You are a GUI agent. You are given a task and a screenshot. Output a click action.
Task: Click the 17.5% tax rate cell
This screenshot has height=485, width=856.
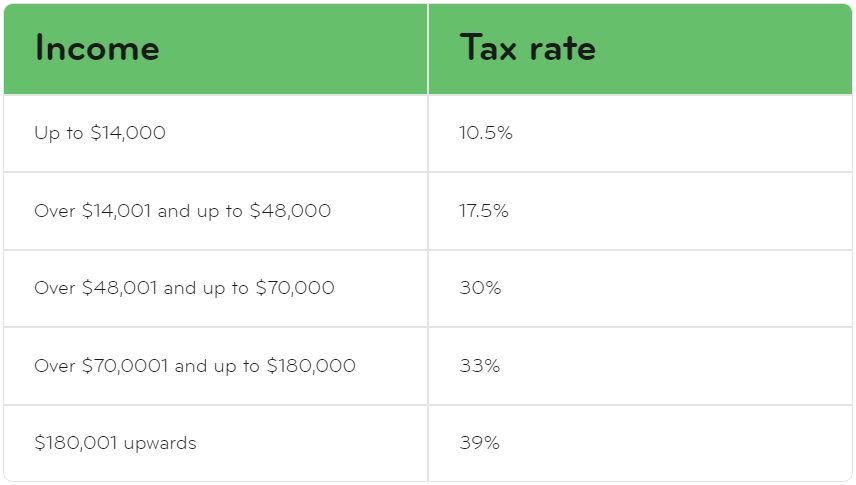point(485,211)
